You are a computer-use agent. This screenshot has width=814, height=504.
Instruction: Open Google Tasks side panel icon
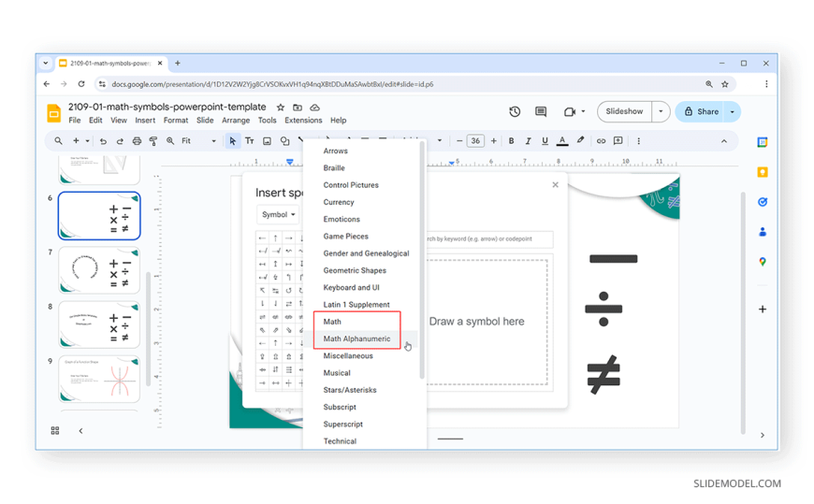[763, 202]
